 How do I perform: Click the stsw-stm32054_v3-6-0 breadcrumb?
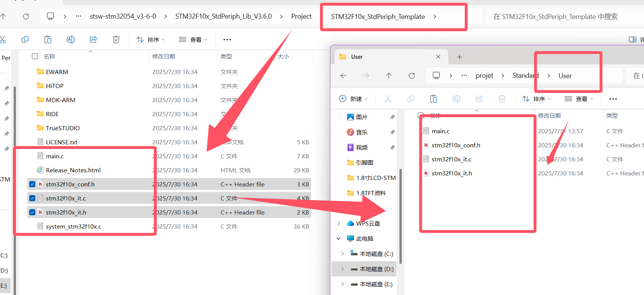(x=123, y=16)
